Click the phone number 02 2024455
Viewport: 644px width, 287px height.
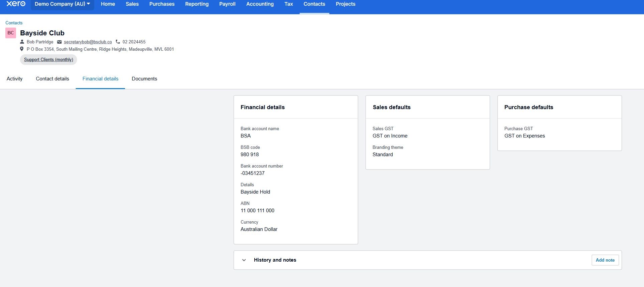(x=134, y=42)
